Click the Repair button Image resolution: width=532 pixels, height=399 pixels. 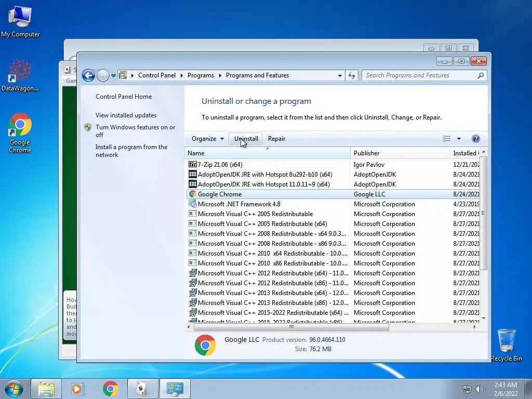tap(276, 138)
